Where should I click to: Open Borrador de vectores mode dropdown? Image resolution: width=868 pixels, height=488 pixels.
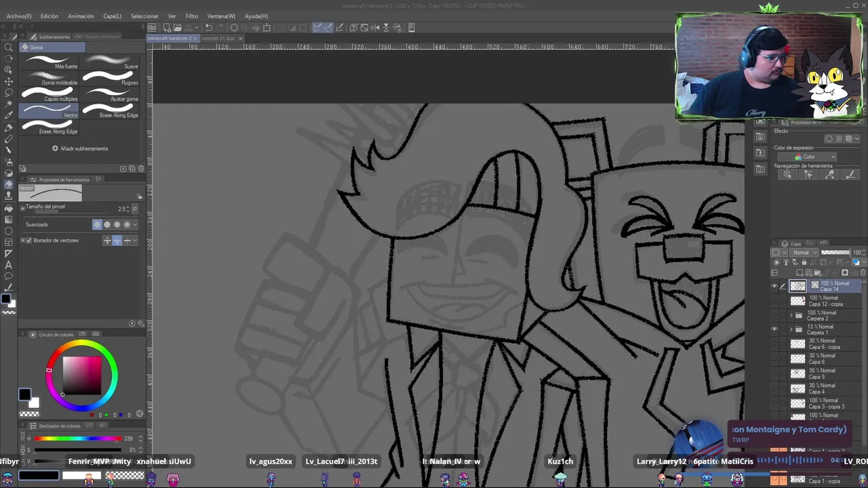pos(135,241)
